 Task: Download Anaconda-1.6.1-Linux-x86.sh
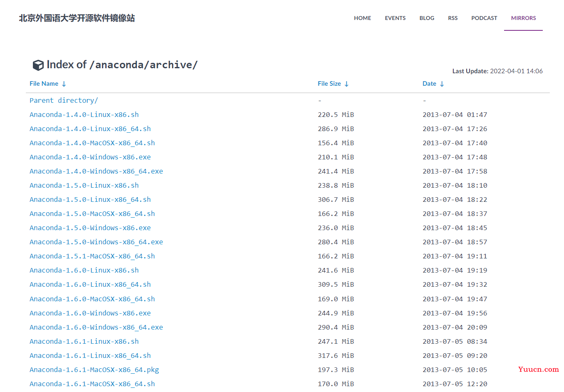(84, 341)
